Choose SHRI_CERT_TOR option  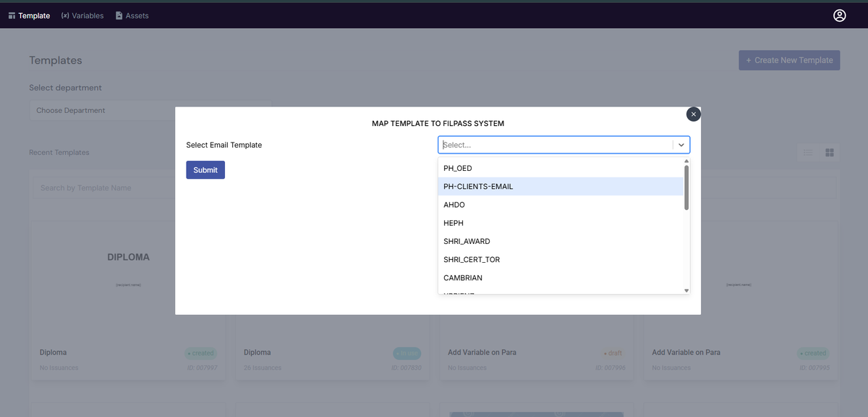point(561,259)
